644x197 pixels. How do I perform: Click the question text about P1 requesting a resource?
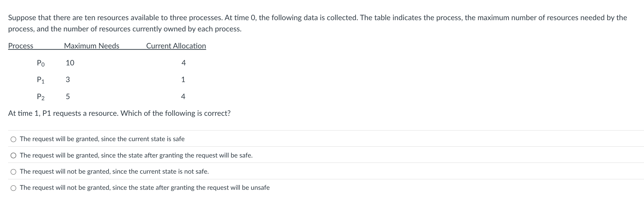click(x=119, y=113)
